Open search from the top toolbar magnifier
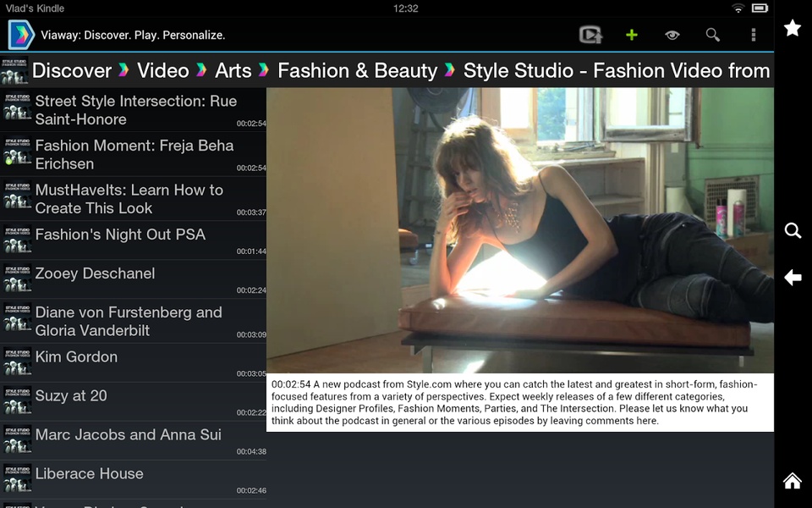The width and height of the screenshot is (812, 508). pos(712,35)
